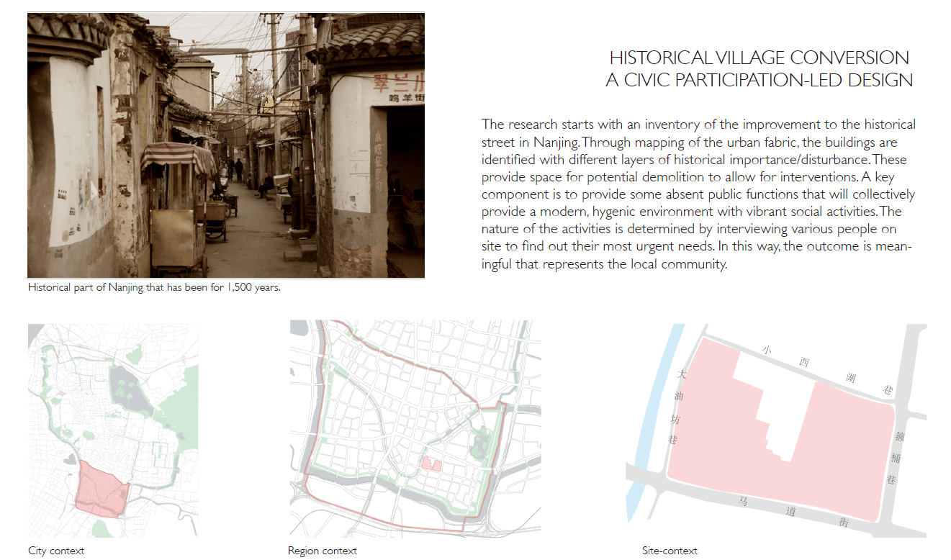Open the Region context map
The image size is (951, 560).
point(415,428)
